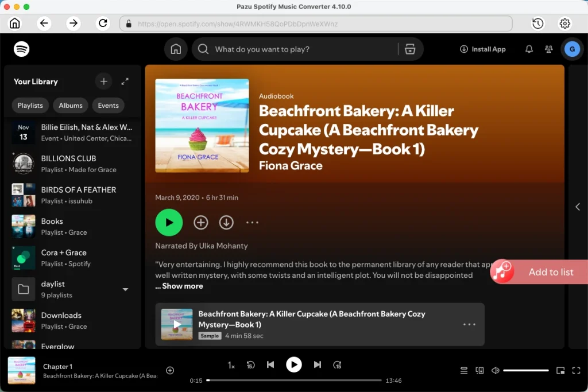Select the Playlists filter chip
Viewport: 588px width, 392px height.
(30, 105)
